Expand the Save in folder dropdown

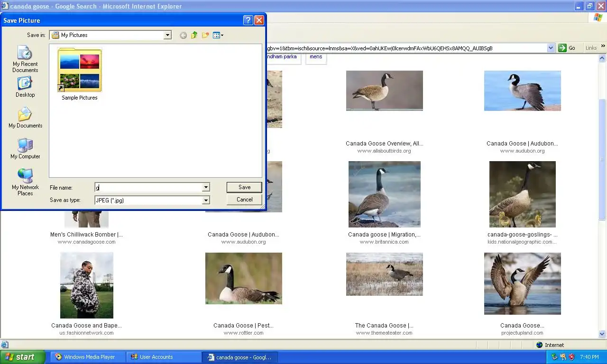click(167, 35)
